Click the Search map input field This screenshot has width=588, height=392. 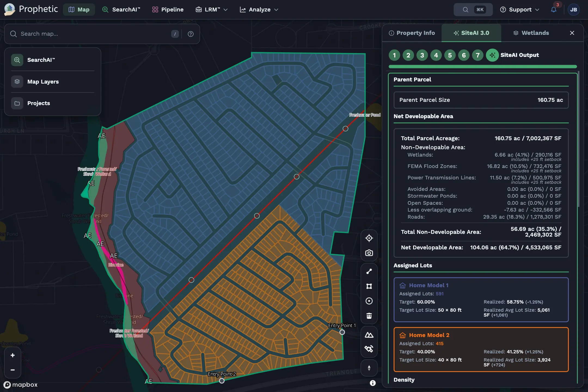94,34
